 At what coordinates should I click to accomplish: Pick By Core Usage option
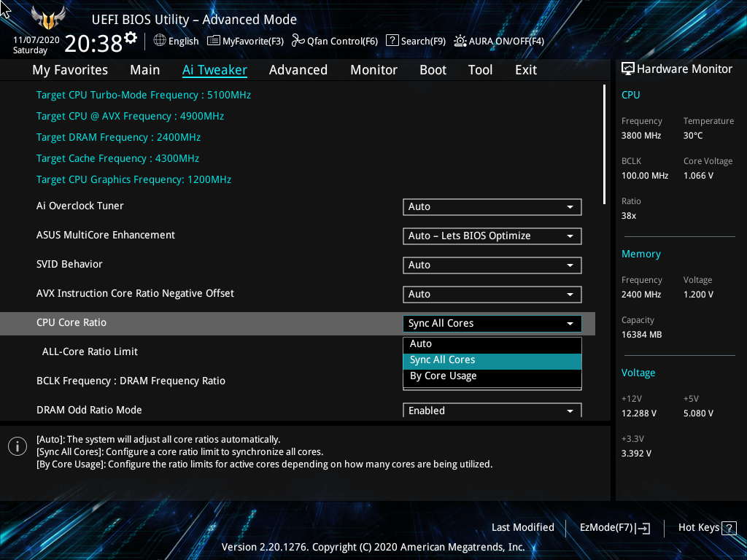492,376
